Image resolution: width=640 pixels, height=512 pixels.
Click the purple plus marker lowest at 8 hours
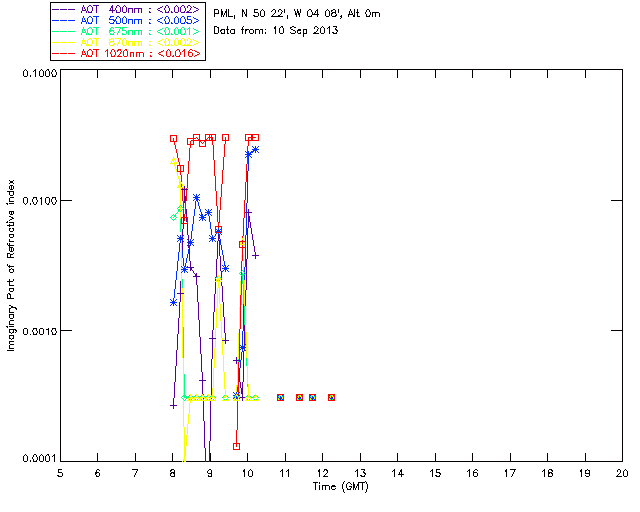pos(173,405)
